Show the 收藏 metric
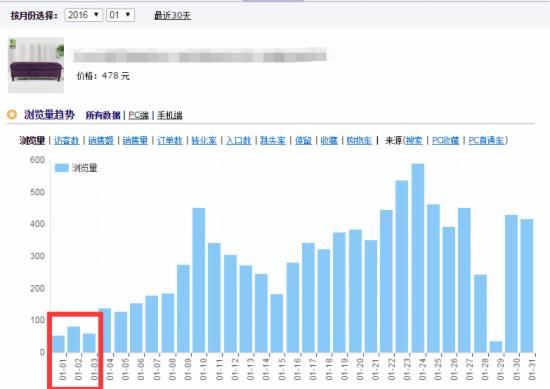 pos(329,140)
